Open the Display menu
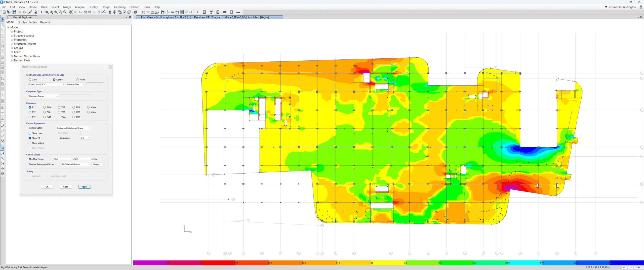This screenshot has width=644, height=270. tap(93, 7)
